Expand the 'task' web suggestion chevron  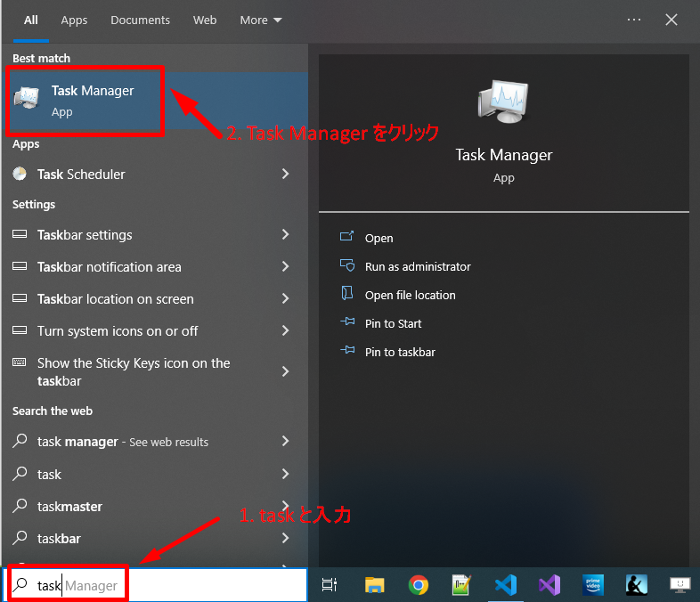point(286,474)
